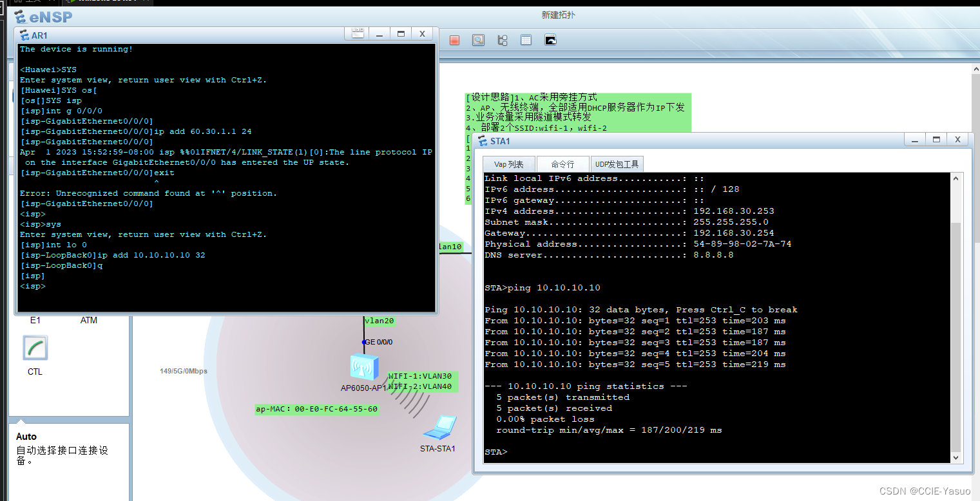Select the AP6050-AP1 access point device
980x501 pixels.
tap(365, 367)
